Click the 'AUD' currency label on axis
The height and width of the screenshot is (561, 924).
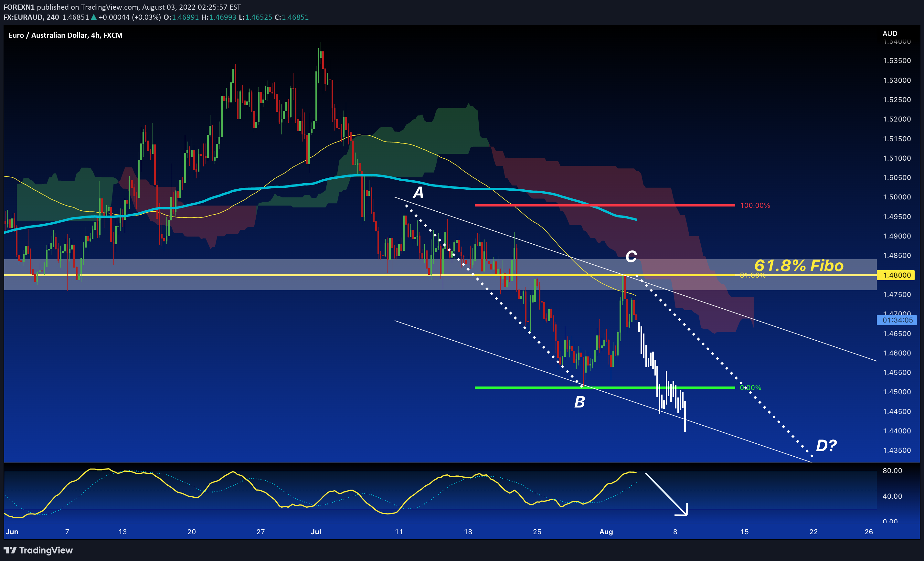(x=890, y=33)
